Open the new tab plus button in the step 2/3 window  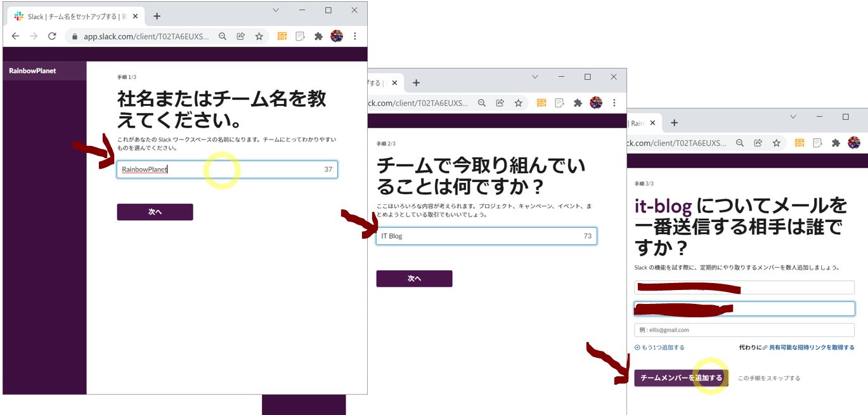click(x=416, y=82)
